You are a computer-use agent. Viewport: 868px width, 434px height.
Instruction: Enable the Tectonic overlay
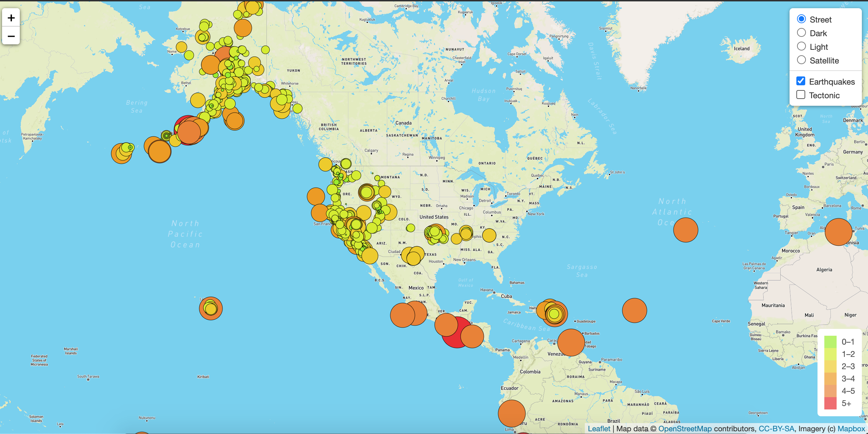coord(801,95)
